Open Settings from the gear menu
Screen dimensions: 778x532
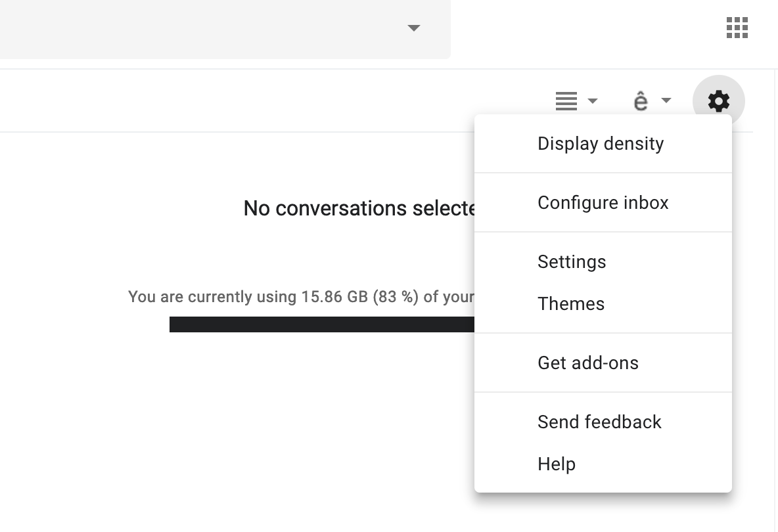click(x=572, y=262)
